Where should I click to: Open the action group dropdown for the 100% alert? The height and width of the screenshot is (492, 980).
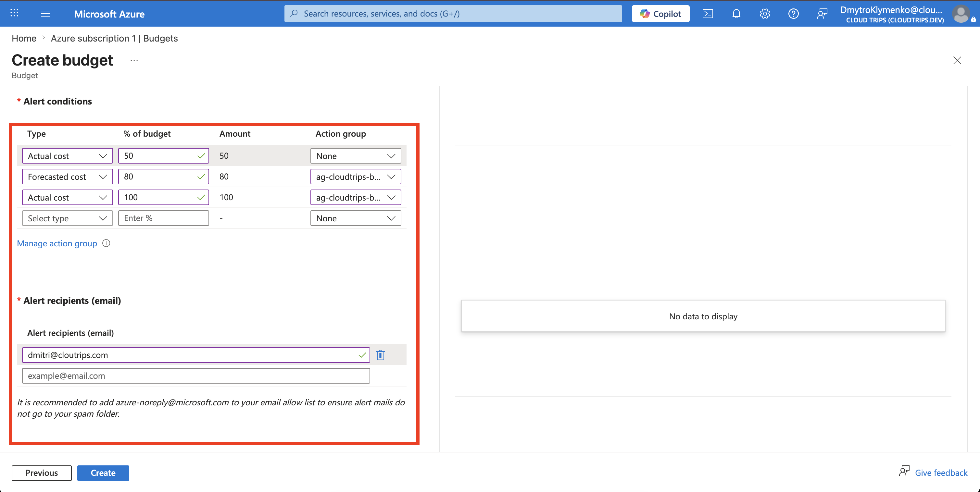[356, 197]
